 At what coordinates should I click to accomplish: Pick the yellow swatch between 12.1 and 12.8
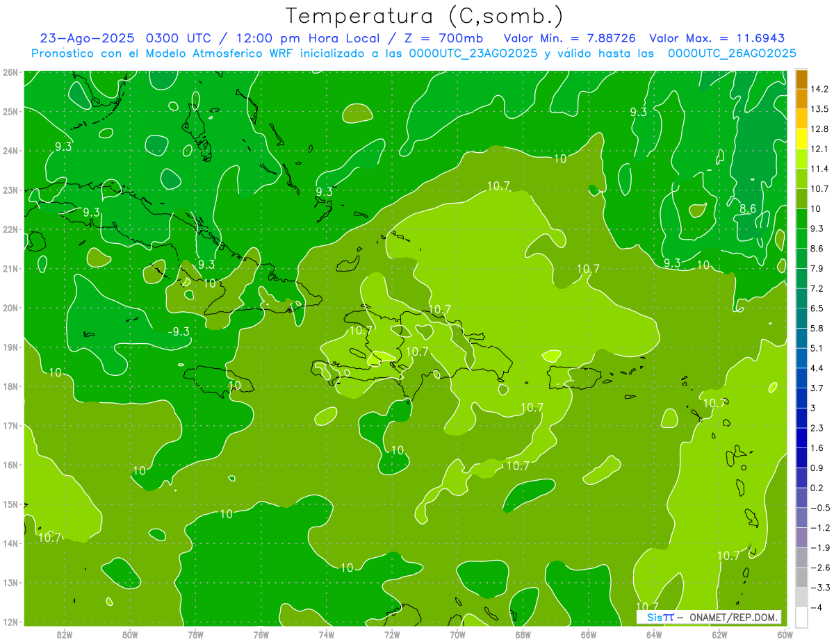pyautogui.click(x=801, y=138)
